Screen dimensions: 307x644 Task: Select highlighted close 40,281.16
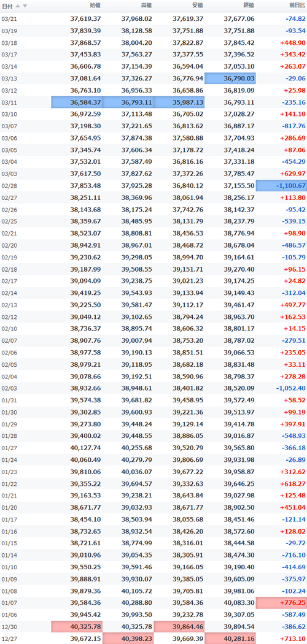coord(230,638)
